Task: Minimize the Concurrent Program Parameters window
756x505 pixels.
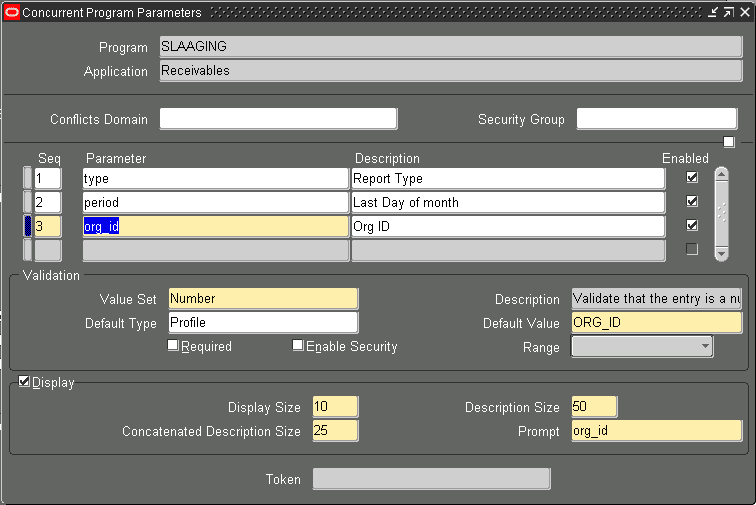Action: 712,13
